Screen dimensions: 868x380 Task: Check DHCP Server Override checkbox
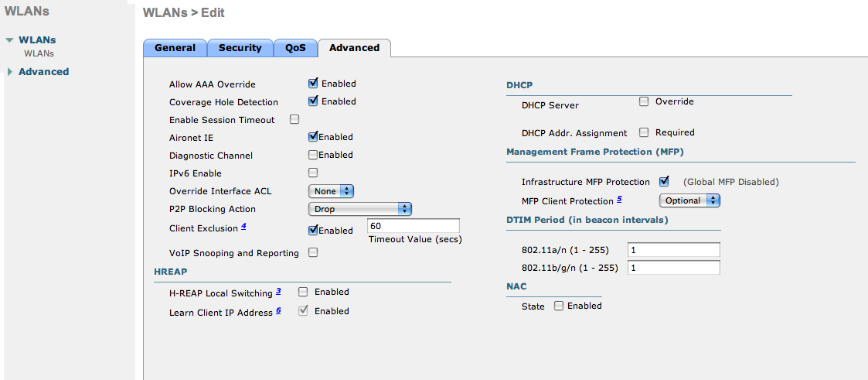(x=643, y=101)
